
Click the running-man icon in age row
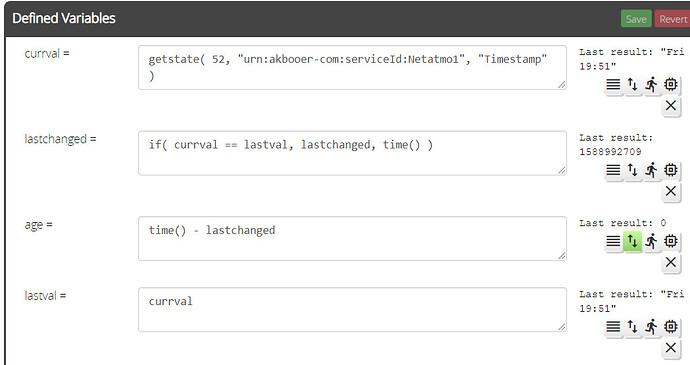click(651, 241)
